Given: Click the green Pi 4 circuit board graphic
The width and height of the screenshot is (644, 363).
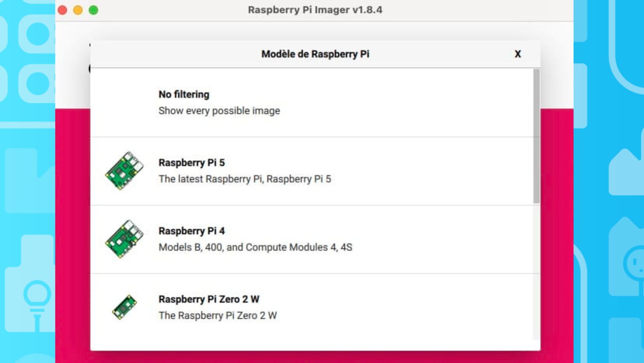Looking at the screenshot, I should pyautogui.click(x=124, y=237).
